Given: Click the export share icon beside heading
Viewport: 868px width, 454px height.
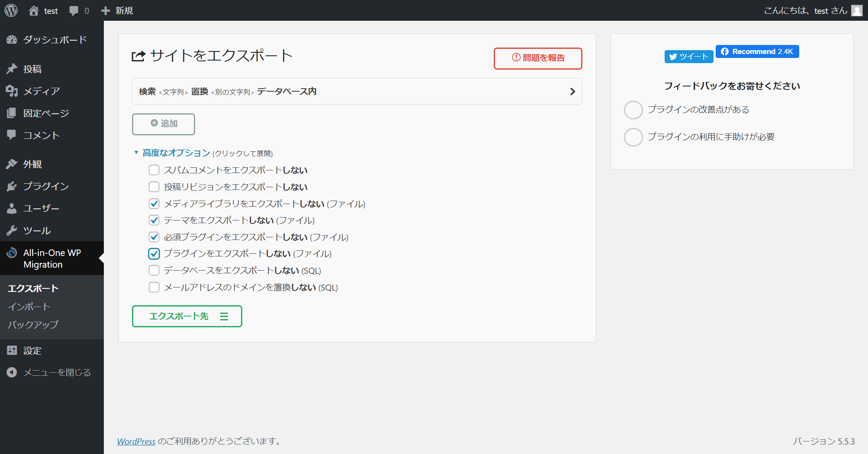Looking at the screenshot, I should [138, 56].
